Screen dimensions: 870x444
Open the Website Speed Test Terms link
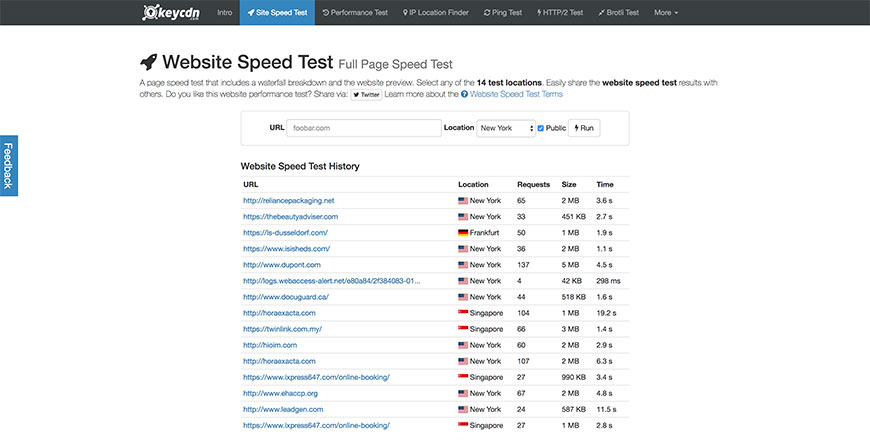click(x=516, y=94)
